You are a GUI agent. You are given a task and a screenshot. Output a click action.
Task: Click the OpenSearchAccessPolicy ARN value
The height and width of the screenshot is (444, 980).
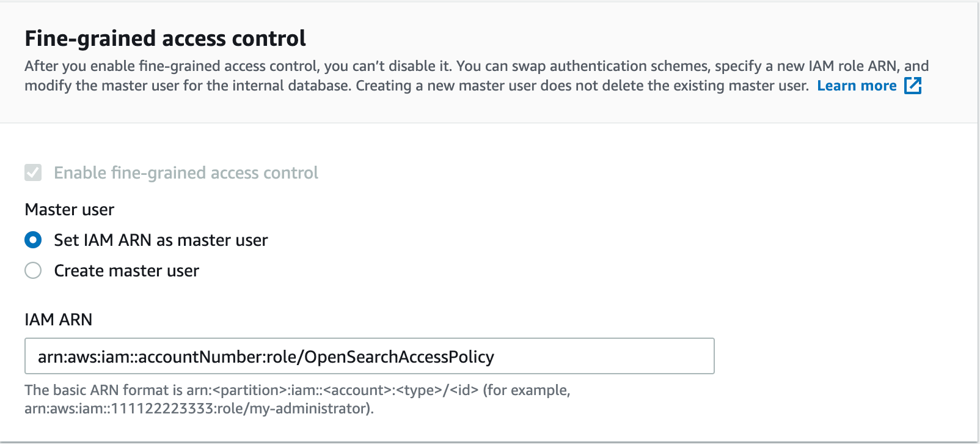pyautogui.click(x=266, y=355)
